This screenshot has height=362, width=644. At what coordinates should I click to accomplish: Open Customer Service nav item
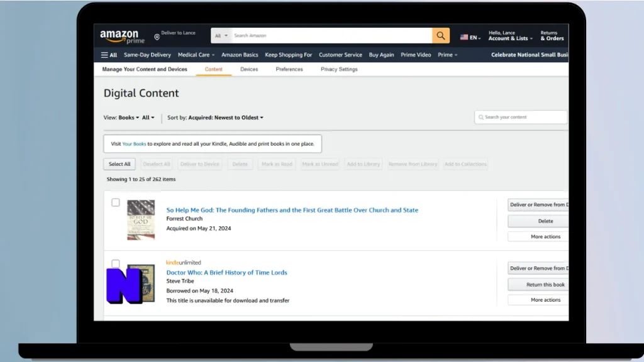click(340, 55)
